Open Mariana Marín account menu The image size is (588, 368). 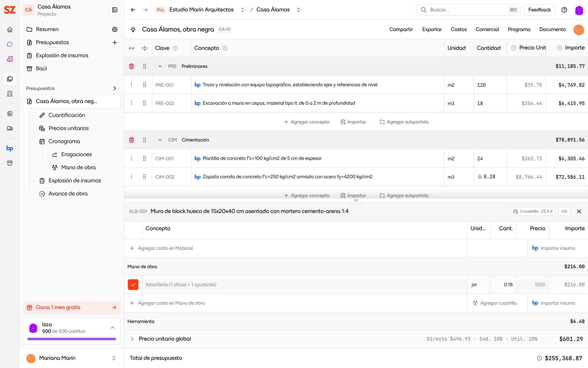[72, 358]
